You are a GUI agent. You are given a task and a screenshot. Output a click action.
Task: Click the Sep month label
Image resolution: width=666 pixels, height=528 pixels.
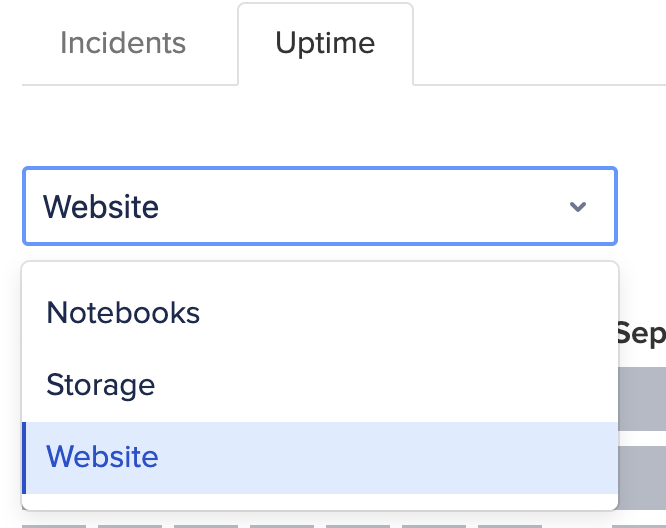[x=640, y=334]
